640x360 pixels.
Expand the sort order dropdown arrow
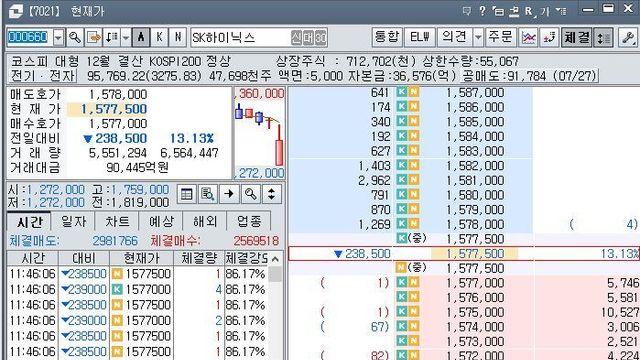click(x=126, y=38)
